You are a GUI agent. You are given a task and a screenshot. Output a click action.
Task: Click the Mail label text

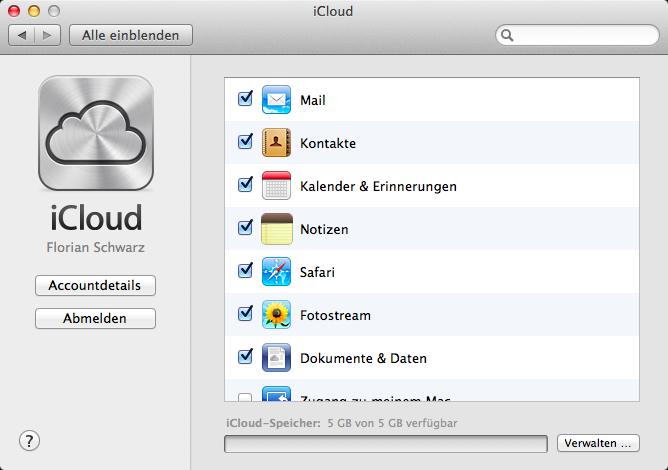(313, 100)
